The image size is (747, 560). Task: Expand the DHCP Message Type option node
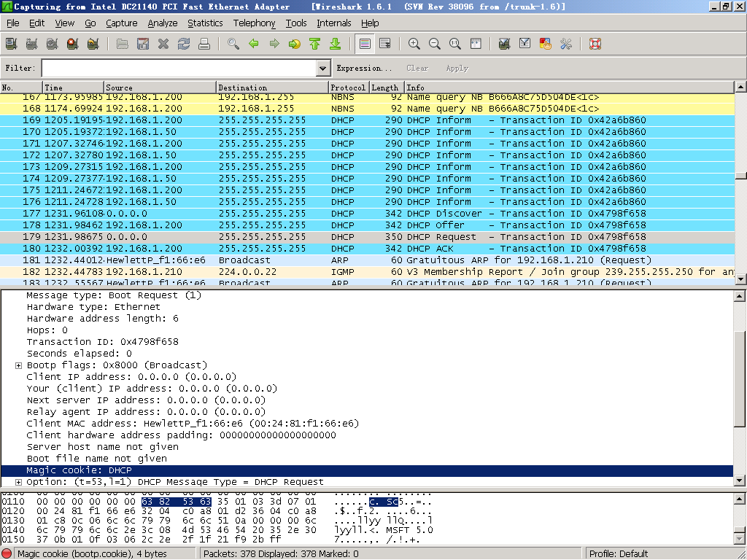click(18, 482)
